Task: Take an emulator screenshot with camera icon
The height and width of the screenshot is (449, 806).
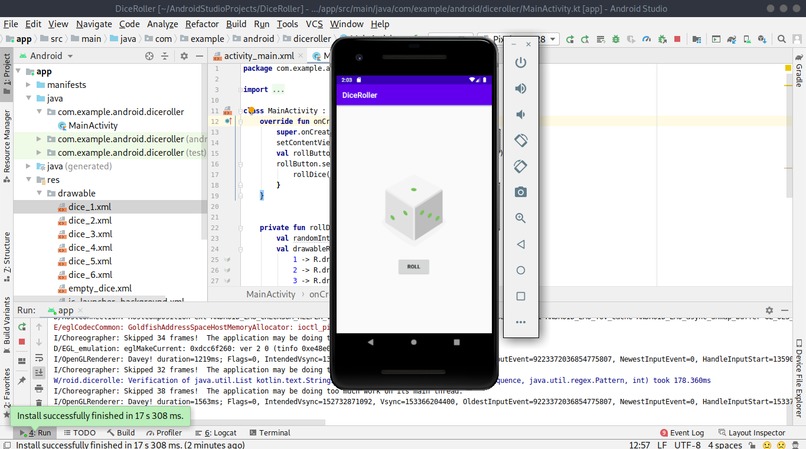Action: point(520,192)
